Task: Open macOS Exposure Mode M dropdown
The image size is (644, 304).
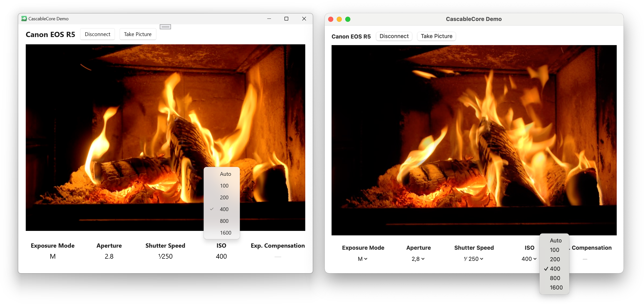Action: click(x=362, y=259)
